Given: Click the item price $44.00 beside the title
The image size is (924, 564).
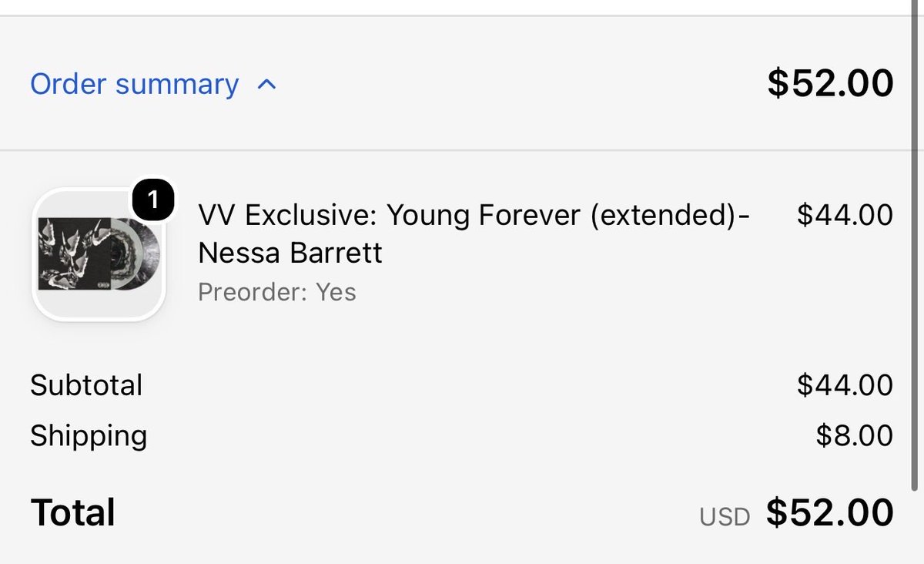Looking at the screenshot, I should point(845,215).
